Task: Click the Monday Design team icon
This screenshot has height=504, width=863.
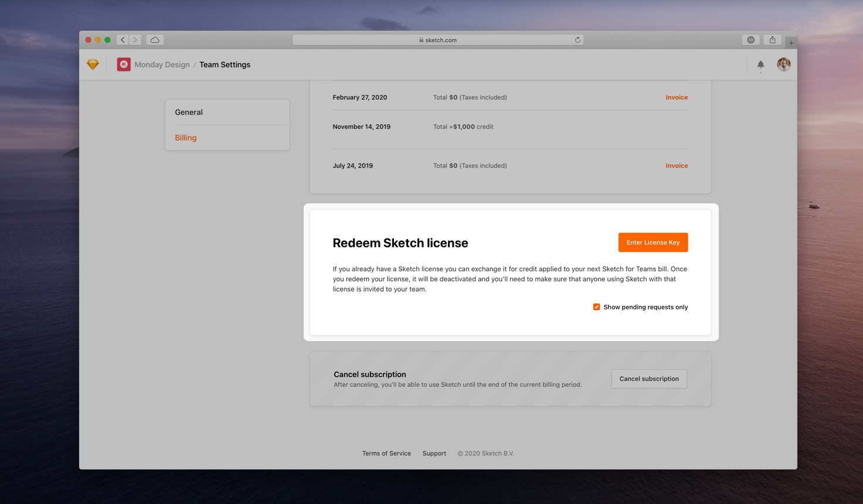Action: 124,64
